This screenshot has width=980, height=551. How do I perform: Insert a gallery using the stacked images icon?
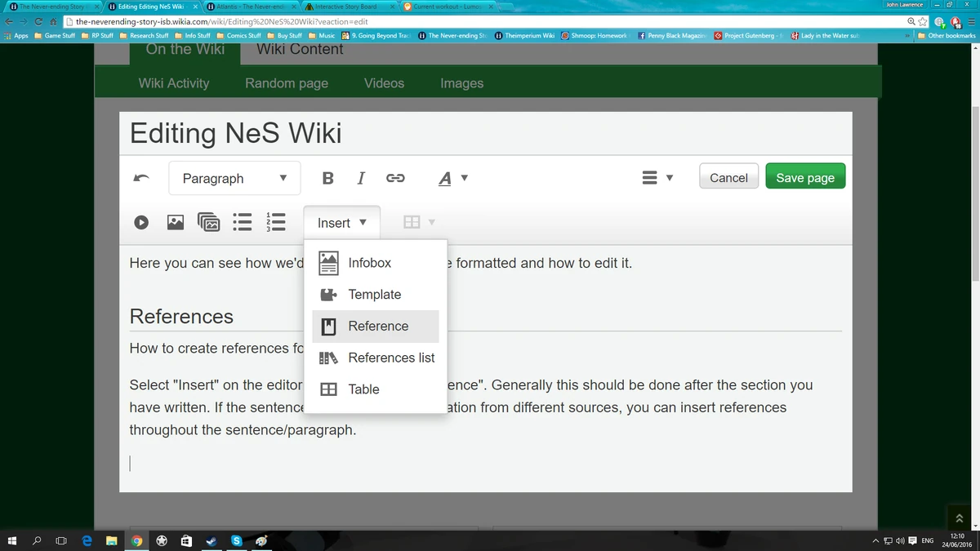point(209,222)
